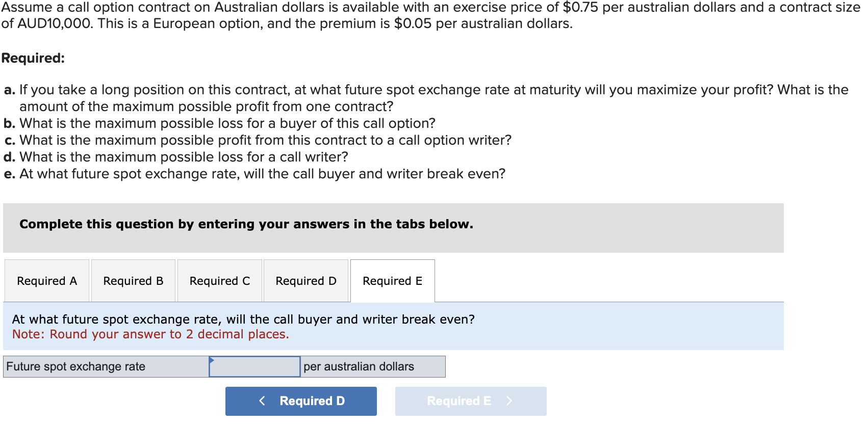
Task: Select the Required D tab
Action: tap(305, 281)
